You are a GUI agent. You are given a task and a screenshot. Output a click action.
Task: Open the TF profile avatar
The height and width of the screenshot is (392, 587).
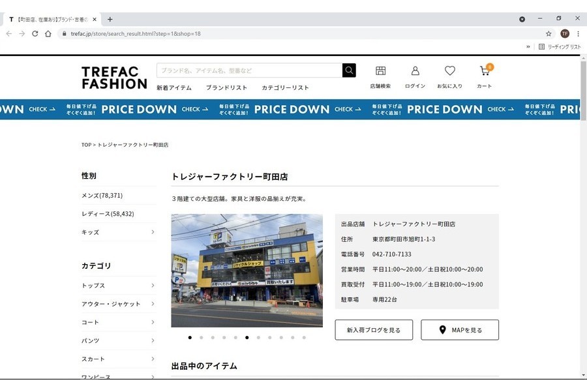[x=565, y=34]
